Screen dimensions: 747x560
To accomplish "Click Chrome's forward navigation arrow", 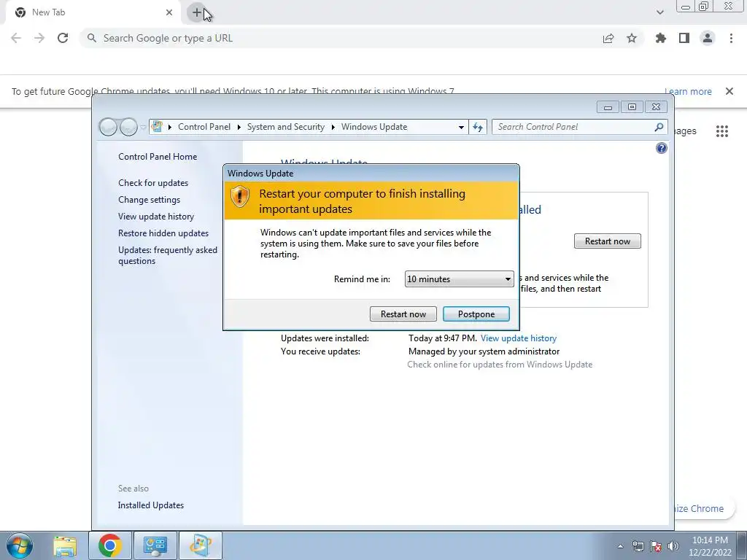I will pyautogui.click(x=39, y=38).
